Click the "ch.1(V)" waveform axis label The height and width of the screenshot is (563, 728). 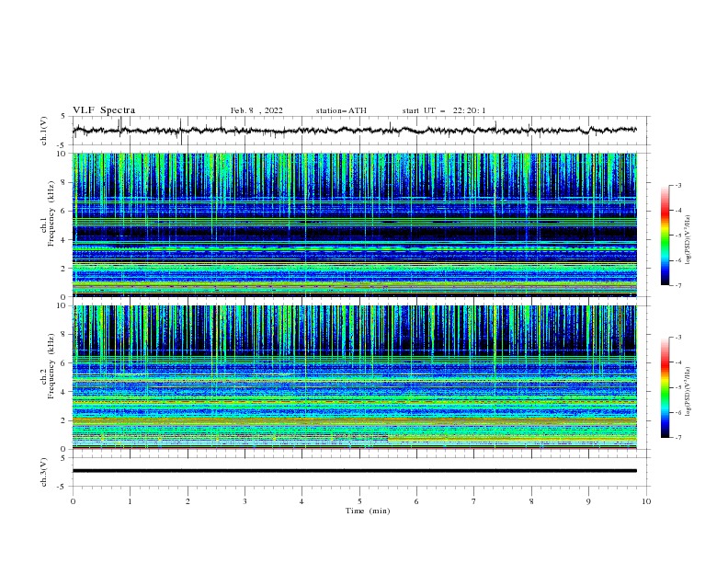coord(44,131)
